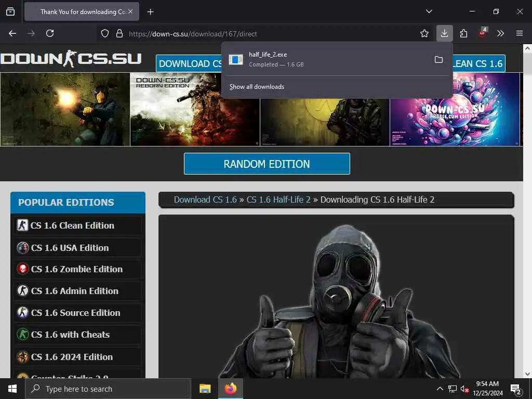The width and height of the screenshot is (532, 399).
Task: Open CS 1.6 Zombie Edition
Action: (x=78, y=269)
